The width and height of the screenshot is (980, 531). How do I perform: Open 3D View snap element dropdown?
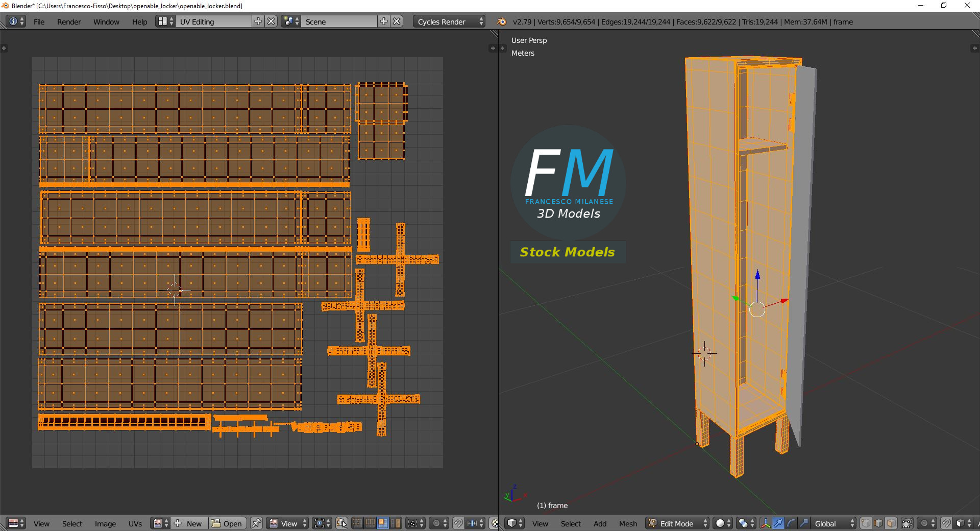[963, 523]
